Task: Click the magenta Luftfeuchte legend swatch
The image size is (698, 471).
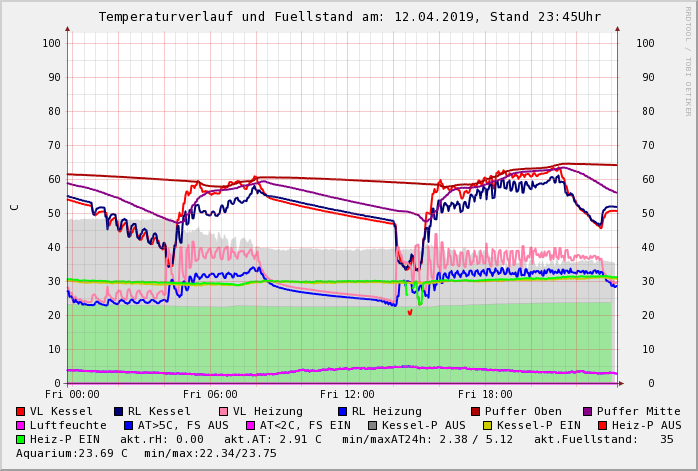Action: (21, 425)
